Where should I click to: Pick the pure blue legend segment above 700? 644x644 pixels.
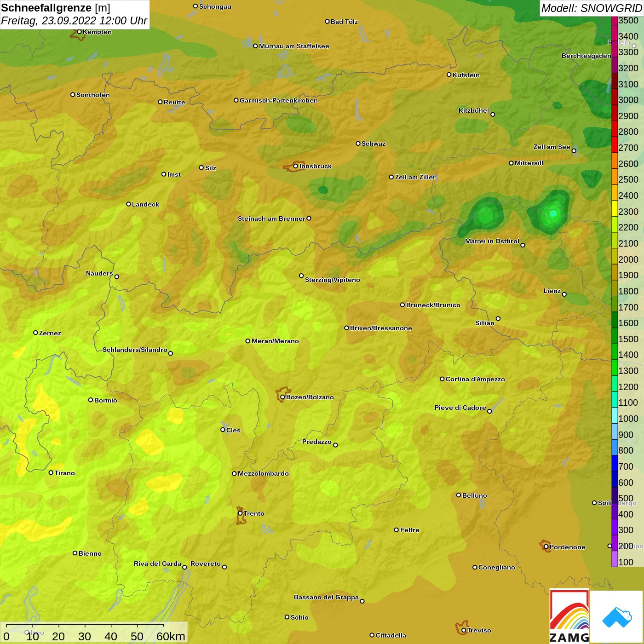(615, 463)
